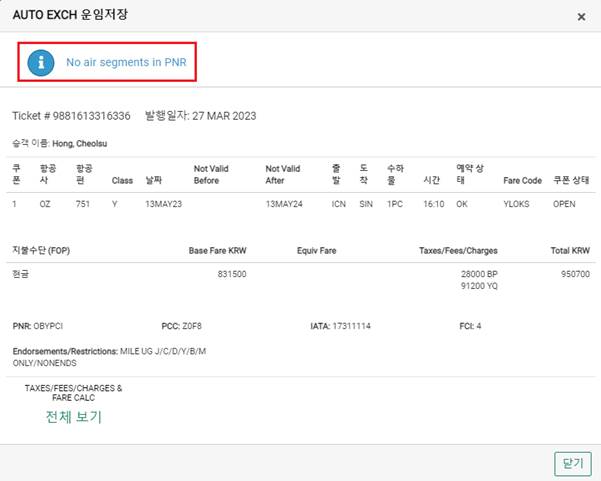Click the PNR value OBYPCI
Viewport: 601px width, 481px height.
pyautogui.click(x=48, y=326)
